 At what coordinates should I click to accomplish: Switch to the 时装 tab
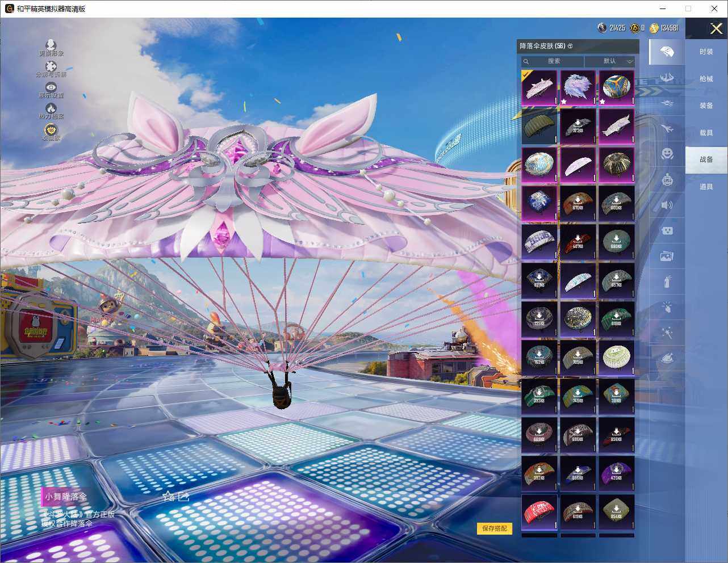tap(706, 52)
